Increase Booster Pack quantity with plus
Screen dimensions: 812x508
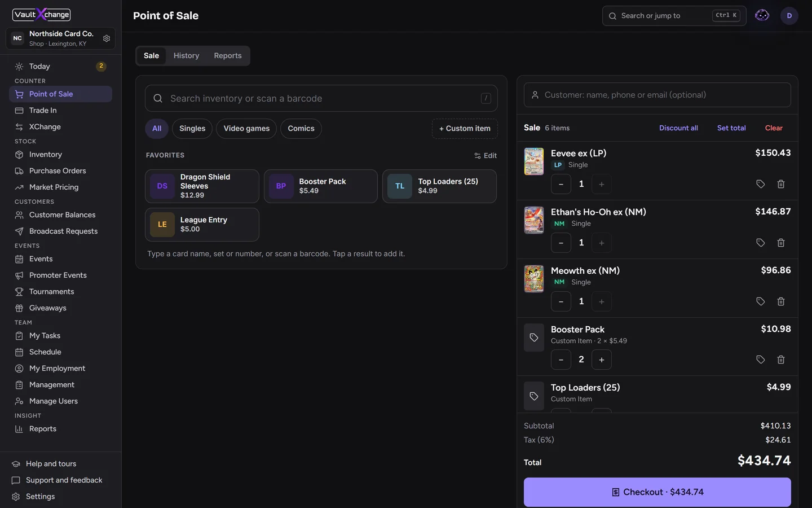coord(602,360)
